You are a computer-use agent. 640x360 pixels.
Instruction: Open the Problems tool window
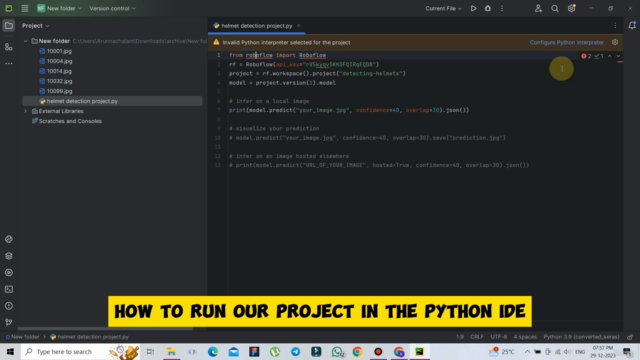9,306
